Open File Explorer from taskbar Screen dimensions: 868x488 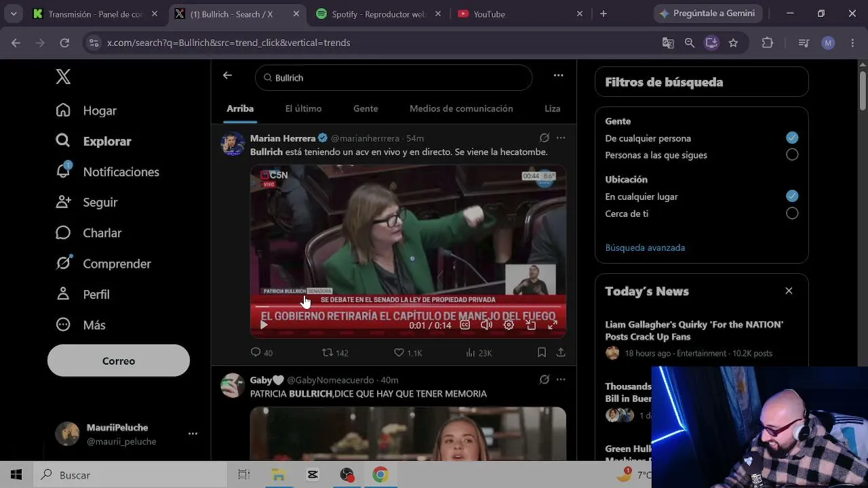click(x=278, y=474)
